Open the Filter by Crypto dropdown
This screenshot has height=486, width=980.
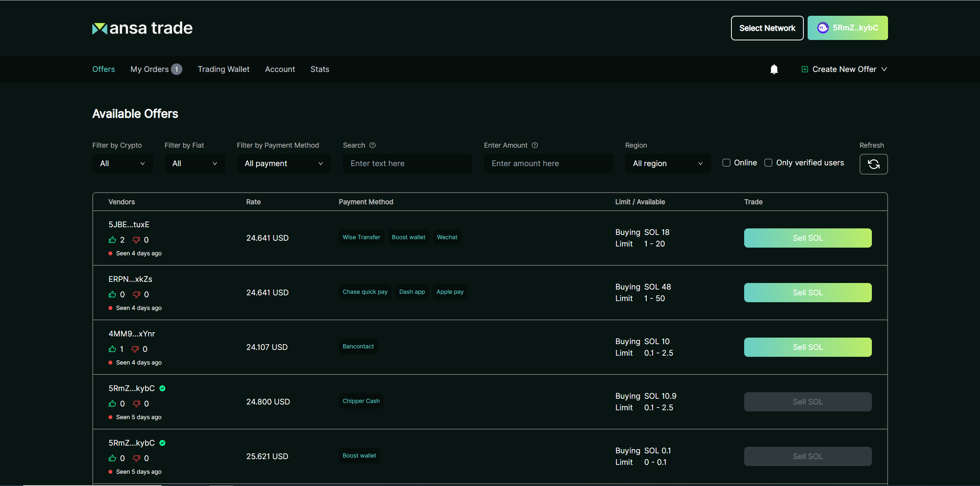[x=122, y=163]
